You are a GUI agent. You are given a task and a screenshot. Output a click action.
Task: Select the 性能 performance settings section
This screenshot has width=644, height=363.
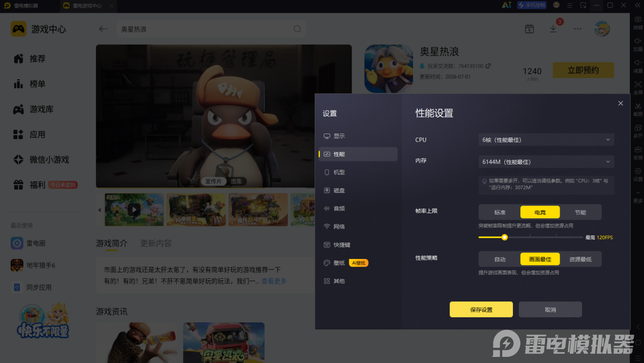(358, 154)
